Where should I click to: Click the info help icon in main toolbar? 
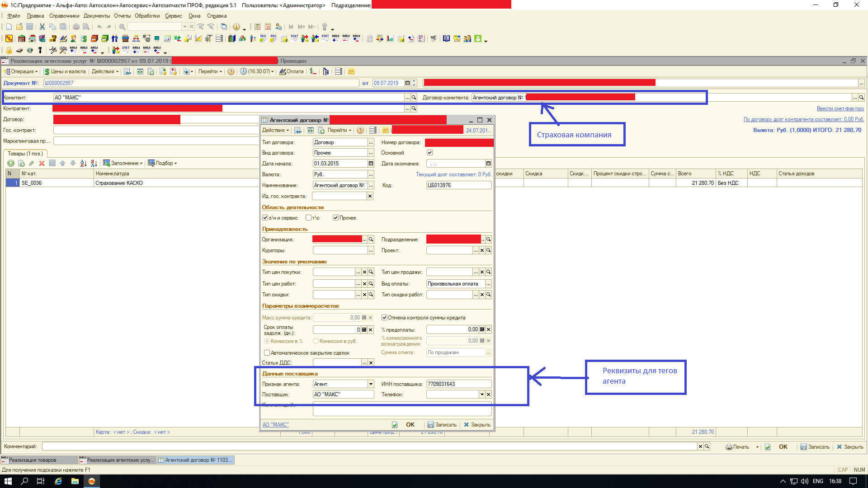tap(236, 27)
